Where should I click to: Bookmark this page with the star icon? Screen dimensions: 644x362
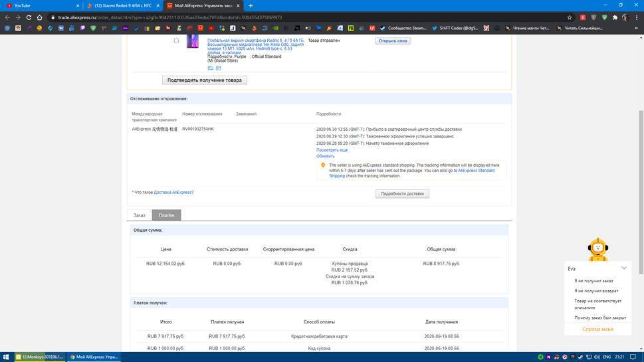click(x=570, y=17)
